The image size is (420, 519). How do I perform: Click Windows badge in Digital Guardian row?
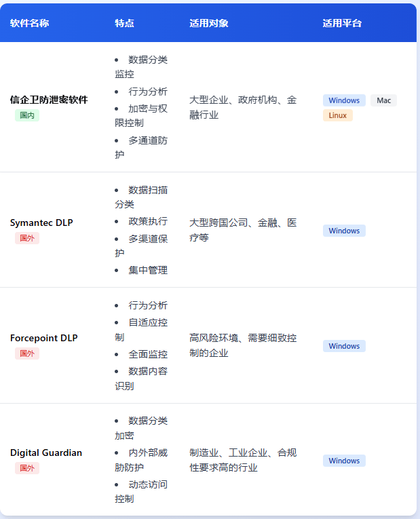pyautogui.click(x=344, y=461)
